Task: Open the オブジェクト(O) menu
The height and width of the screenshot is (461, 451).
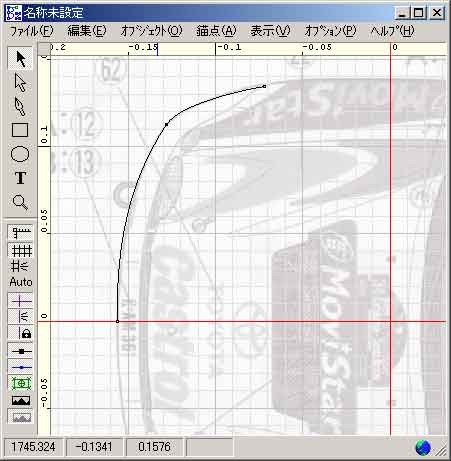Action: (x=152, y=31)
